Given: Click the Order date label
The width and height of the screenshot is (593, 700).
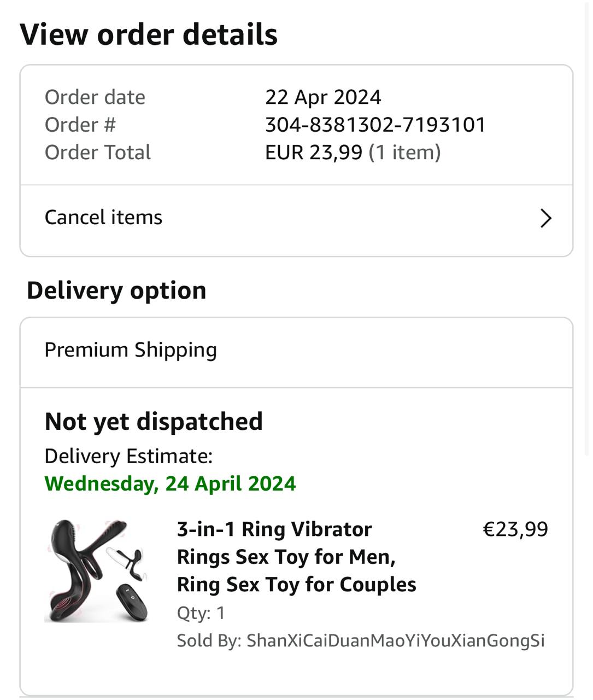Looking at the screenshot, I should [95, 97].
